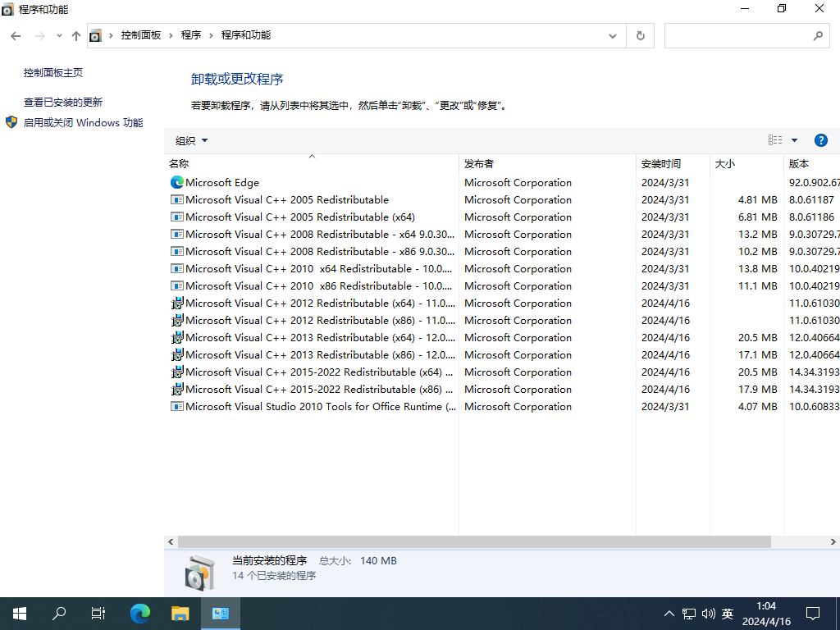
Task: Go back with the left arrow button
Action: (x=16, y=36)
